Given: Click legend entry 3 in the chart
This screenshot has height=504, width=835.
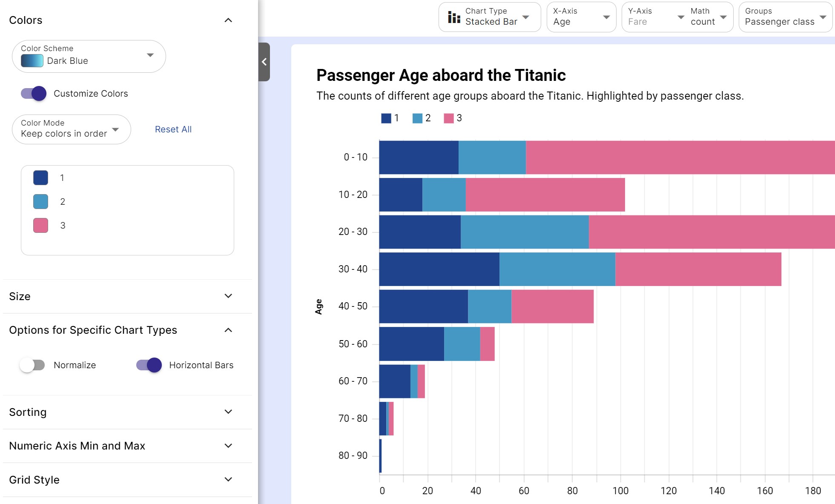Looking at the screenshot, I should click(453, 118).
